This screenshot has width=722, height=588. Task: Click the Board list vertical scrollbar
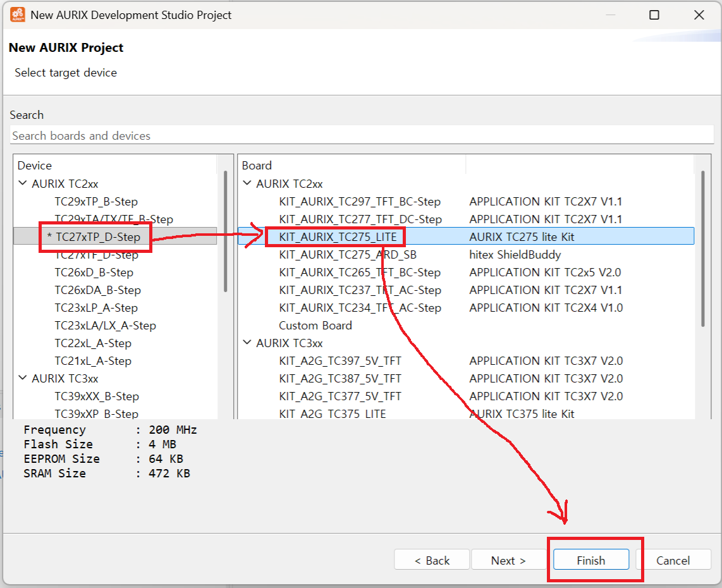coord(702,248)
